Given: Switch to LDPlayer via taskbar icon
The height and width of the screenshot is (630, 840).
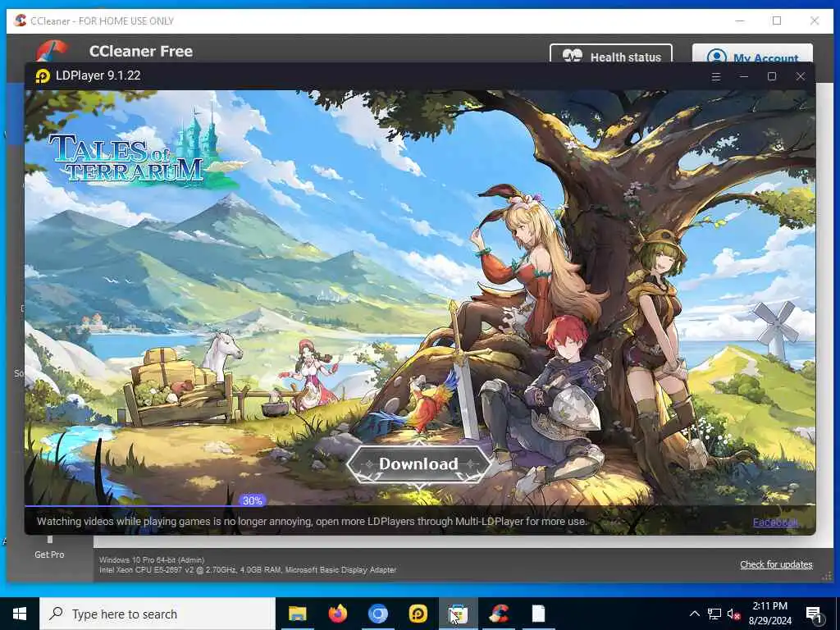Looking at the screenshot, I should pyautogui.click(x=418, y=614).
